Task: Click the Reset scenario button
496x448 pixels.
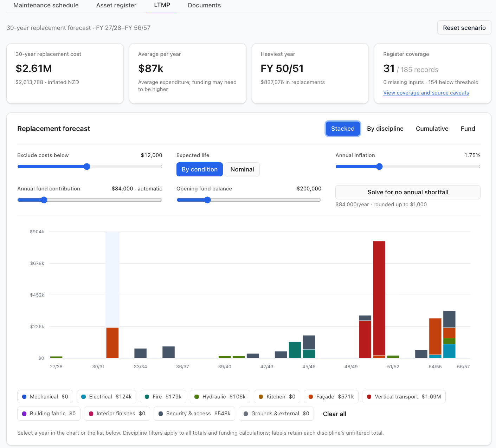Action: coord(464,28)
